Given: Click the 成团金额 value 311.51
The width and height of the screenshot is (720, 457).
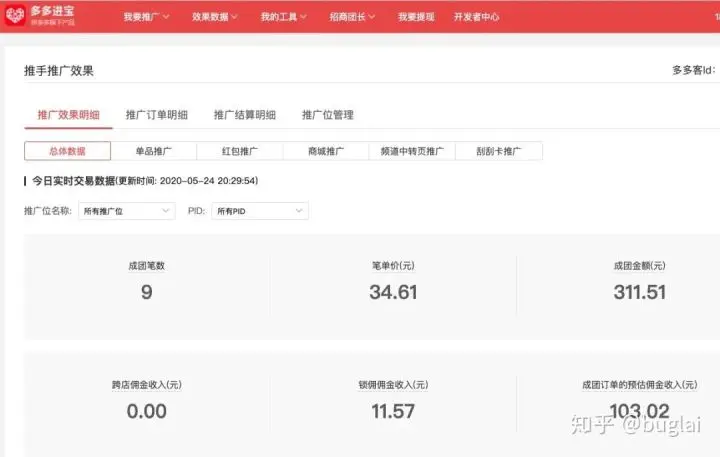Looking at the screenshot, I should click(x=640, y=292).
